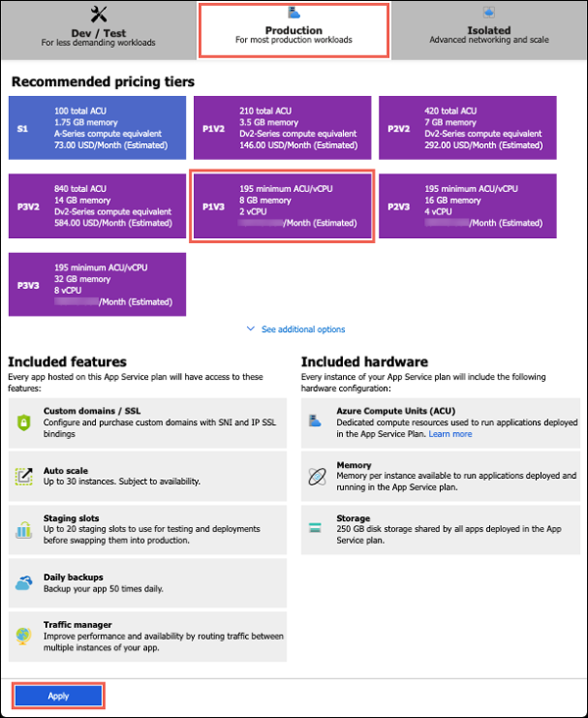Select the P3V3 pricing tier
Screen dimensions: 588x718
click(x=96, y=284)
